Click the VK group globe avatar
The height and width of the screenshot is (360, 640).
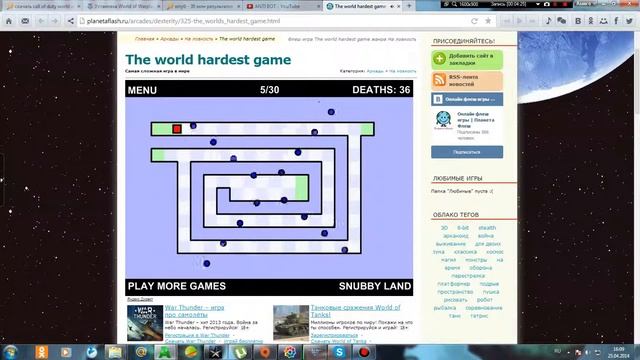443,119
